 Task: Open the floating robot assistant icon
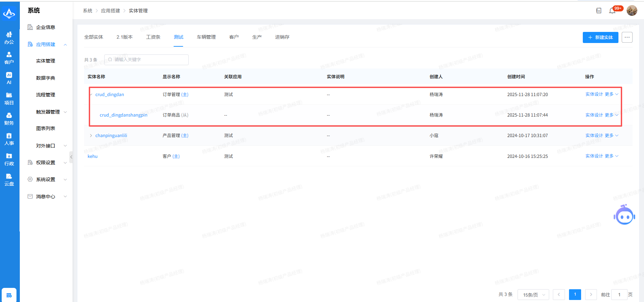pos(624,215)
